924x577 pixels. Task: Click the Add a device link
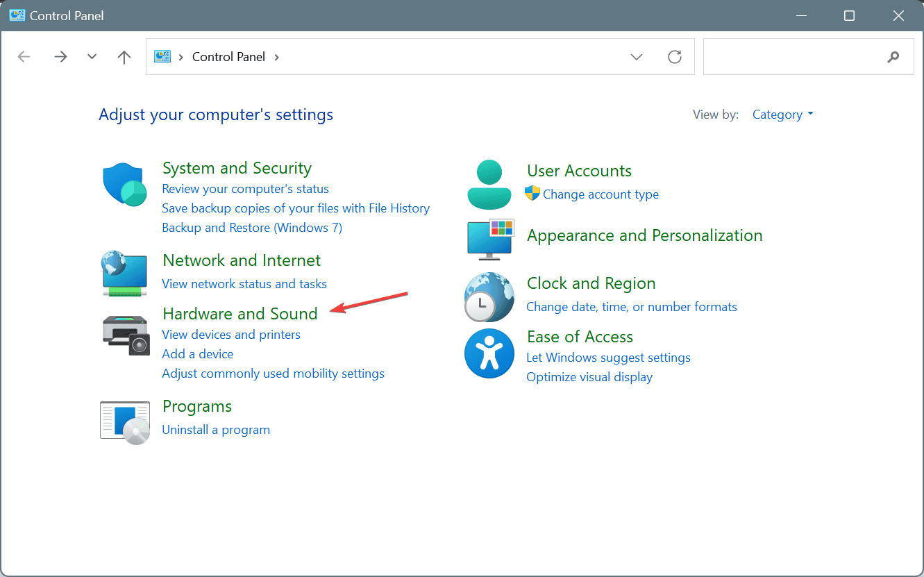198,354
